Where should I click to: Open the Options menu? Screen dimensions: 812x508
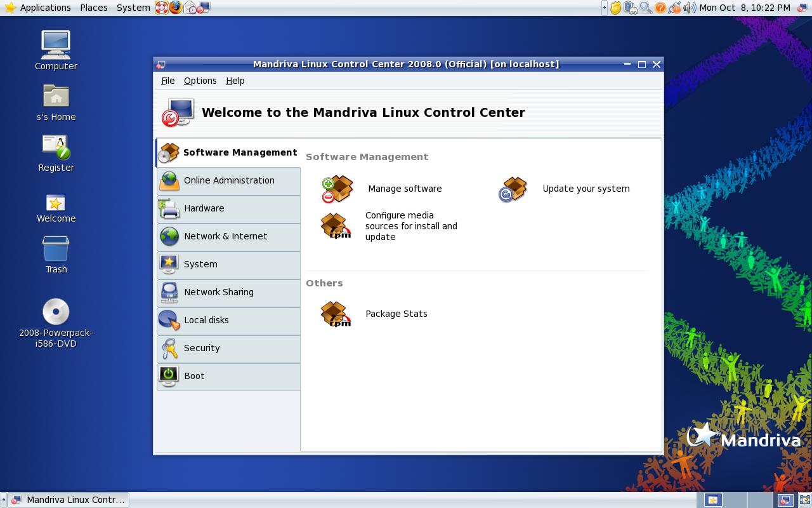tap(200, 81)
